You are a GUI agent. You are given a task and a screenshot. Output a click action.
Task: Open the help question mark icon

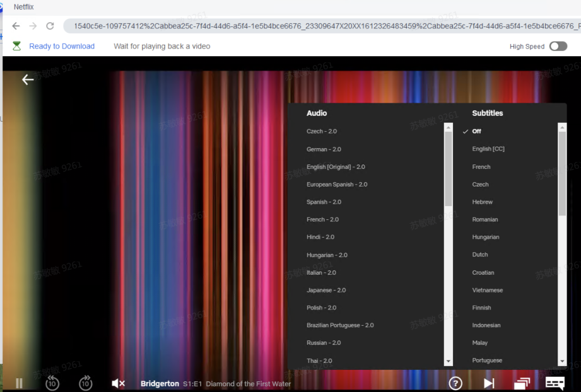pyautogui.click(x=455, y=383)
